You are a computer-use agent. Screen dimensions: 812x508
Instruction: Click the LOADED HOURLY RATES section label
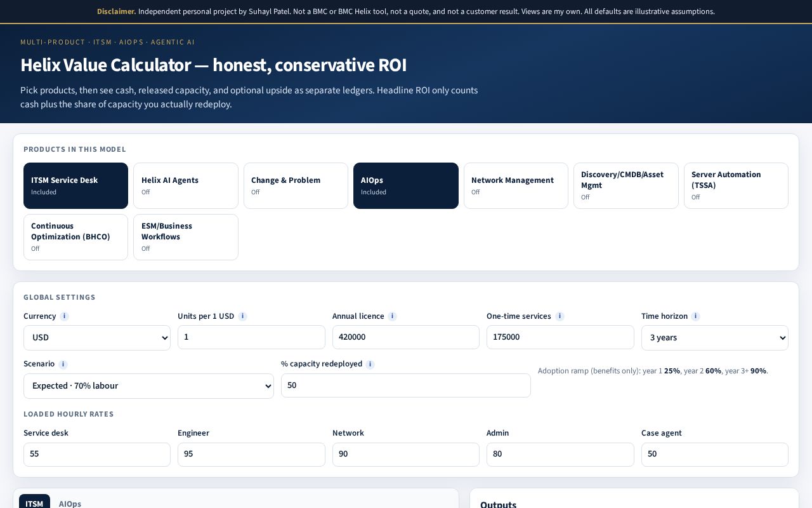(69, 414)
